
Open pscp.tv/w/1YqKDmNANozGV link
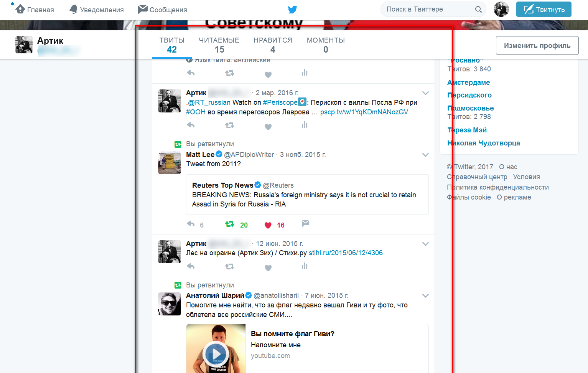click(364, 112)
